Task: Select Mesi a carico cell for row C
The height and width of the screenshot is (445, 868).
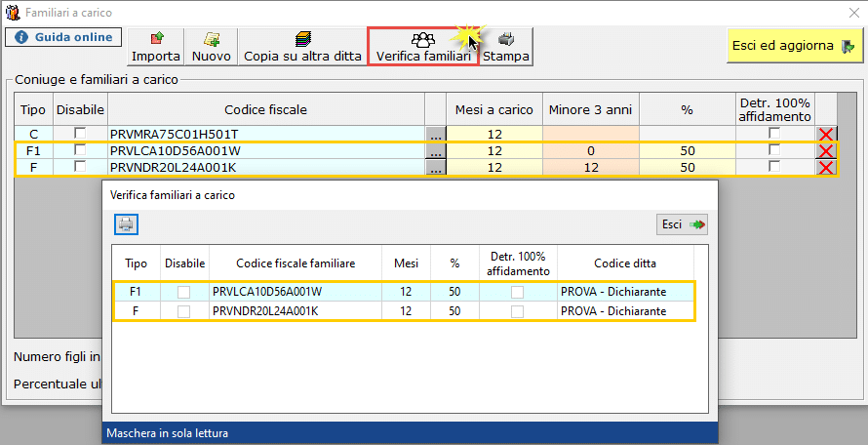Action: point(494,134)
